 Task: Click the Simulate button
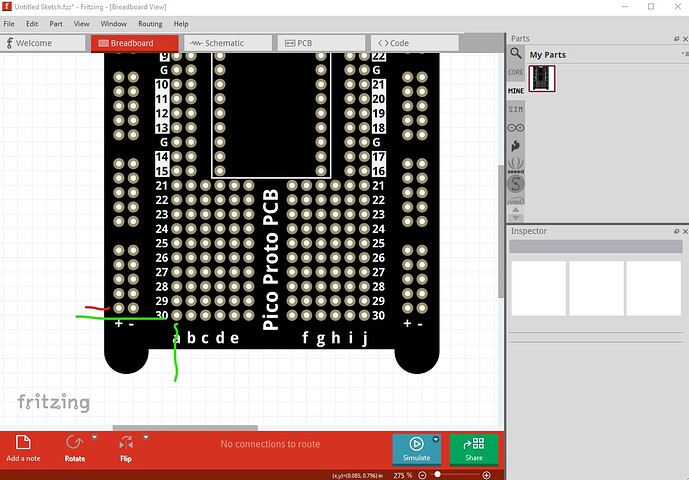(416, 449)
